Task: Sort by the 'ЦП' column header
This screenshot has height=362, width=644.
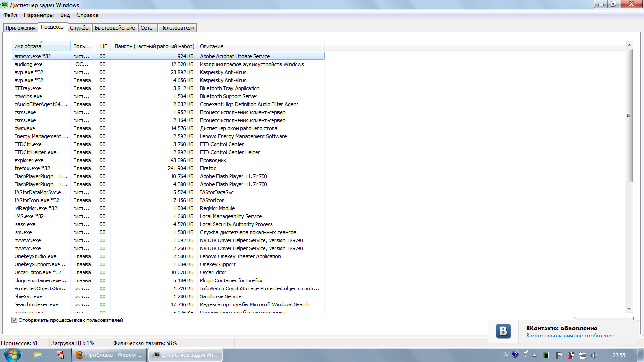Action: pos(103,46)
